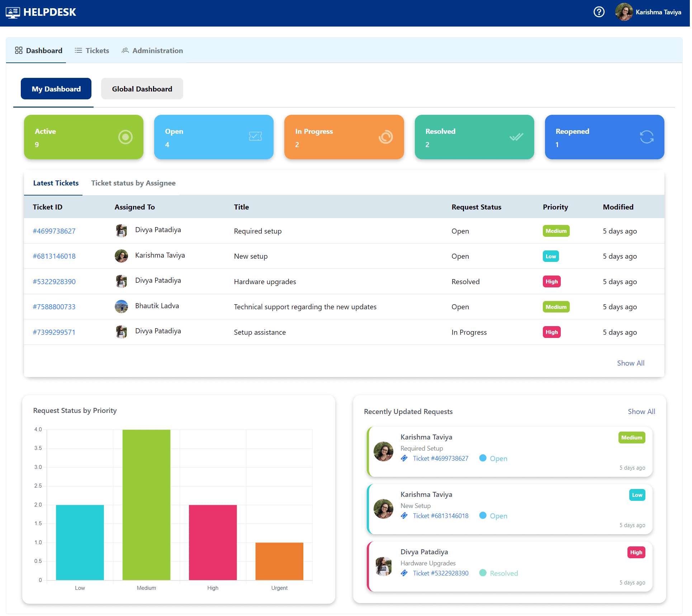The width and height of the screenshot is (692, 616).
Task: Click the Open card ticket icon
Action: click(255, 136)
